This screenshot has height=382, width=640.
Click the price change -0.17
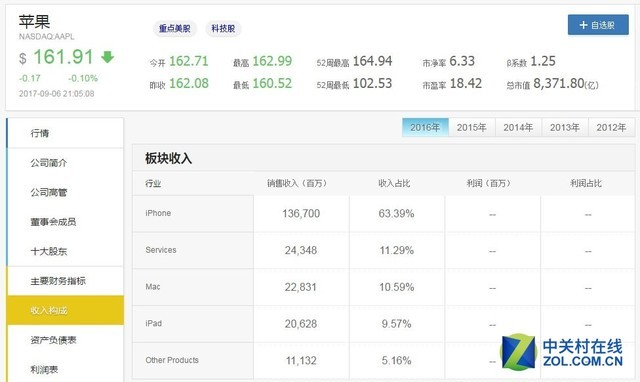30,78
